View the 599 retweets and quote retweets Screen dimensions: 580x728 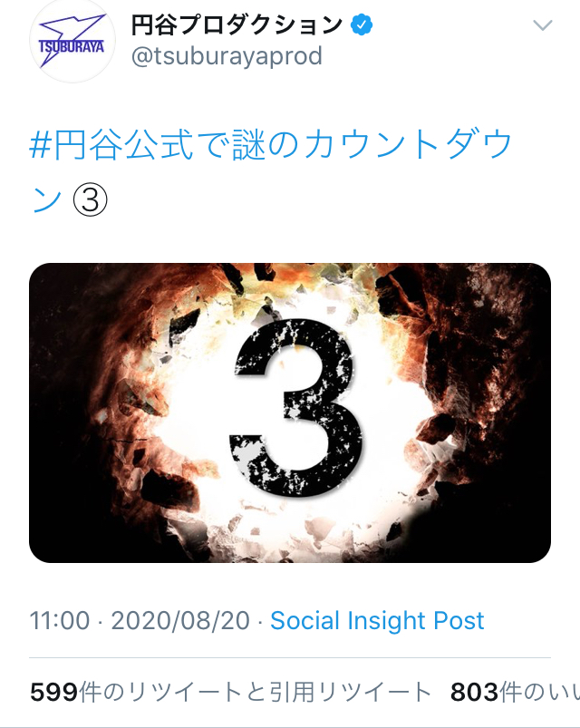[230, 693]
